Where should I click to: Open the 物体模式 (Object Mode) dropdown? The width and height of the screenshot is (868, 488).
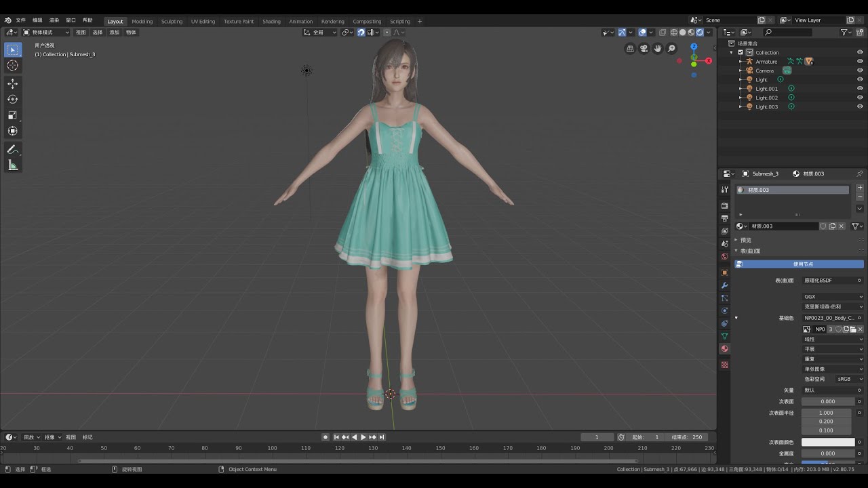[x=46, y=32]
